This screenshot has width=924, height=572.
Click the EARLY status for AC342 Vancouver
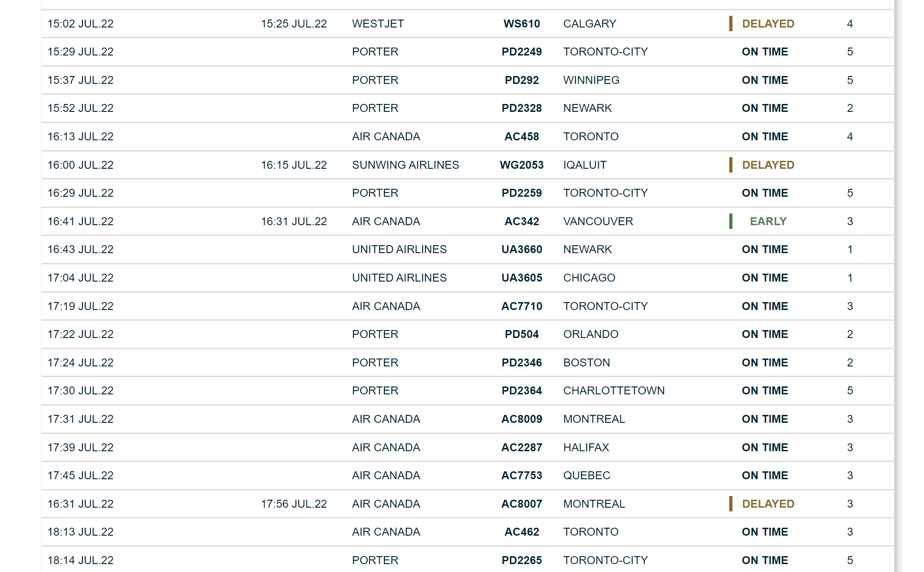[768, 221]
